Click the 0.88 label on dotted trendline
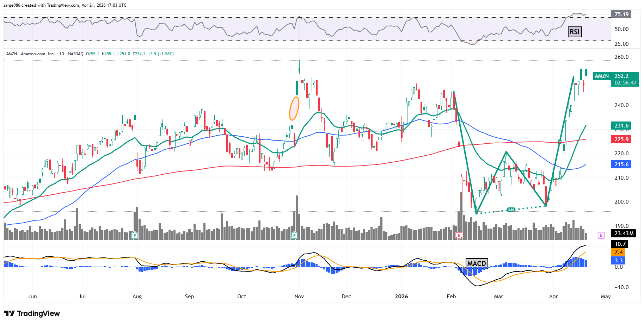 point(511,210)
